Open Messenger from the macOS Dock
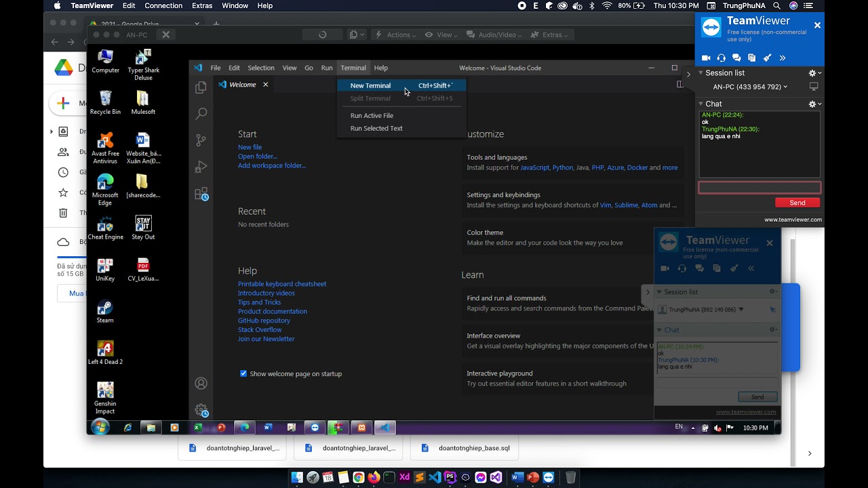 [x=481, y=477]
